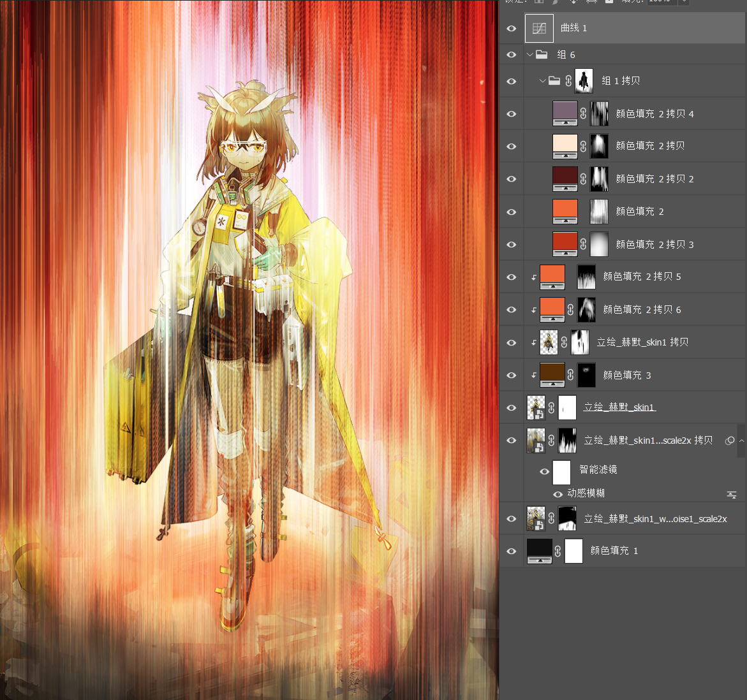Collapse the 组 1 拷贝 group
Image resolution: width=747 pixels, height=700 pixels.
(x=542, y=81)
